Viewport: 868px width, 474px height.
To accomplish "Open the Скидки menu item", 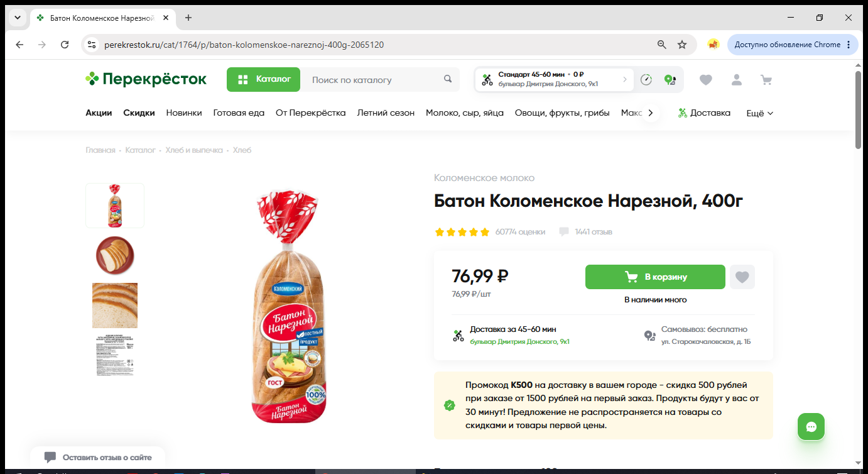I will point(139,113).
